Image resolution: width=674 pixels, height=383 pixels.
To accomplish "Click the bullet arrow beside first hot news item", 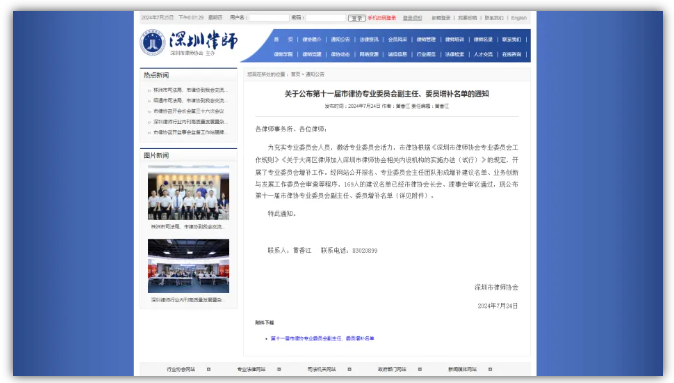I will click(149, 91).
